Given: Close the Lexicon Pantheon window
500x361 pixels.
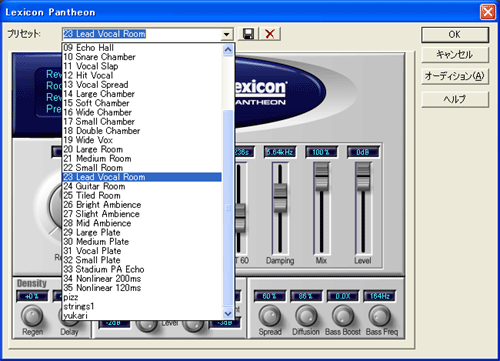Looking at the screenshot, I should coord(487,12).
